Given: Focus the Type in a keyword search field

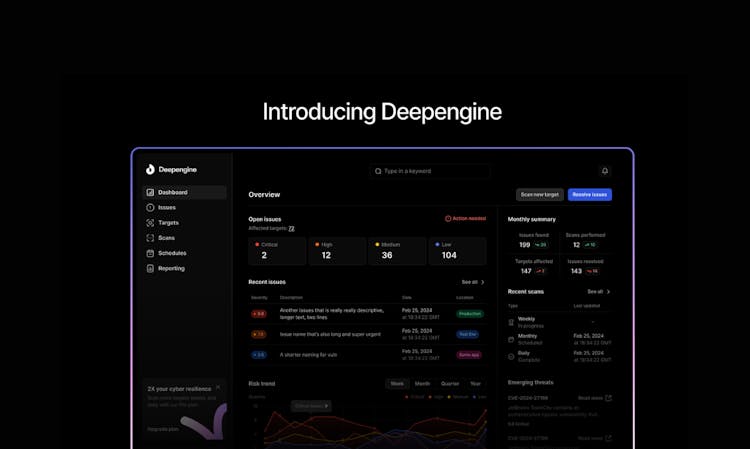Looking at the screenshot, I should pos(430,171).
